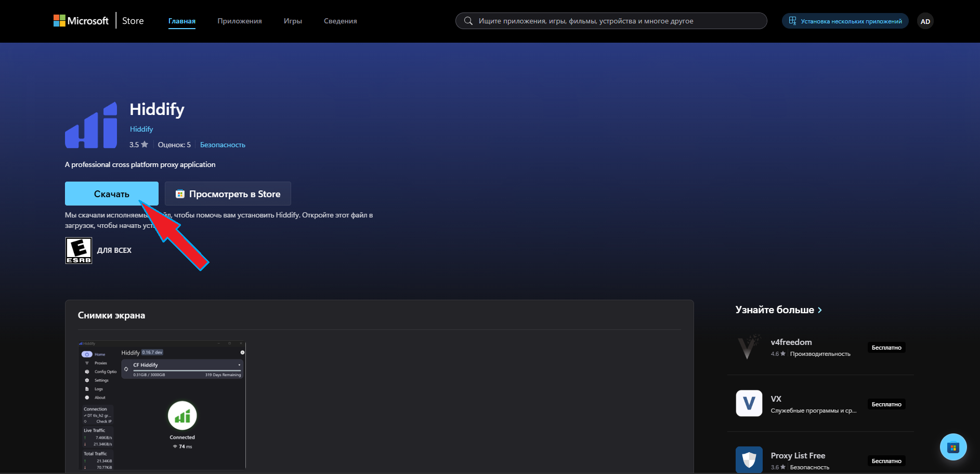Open the v4freedom app icon
Screen dimensions: 980x474
pos(749,347)
